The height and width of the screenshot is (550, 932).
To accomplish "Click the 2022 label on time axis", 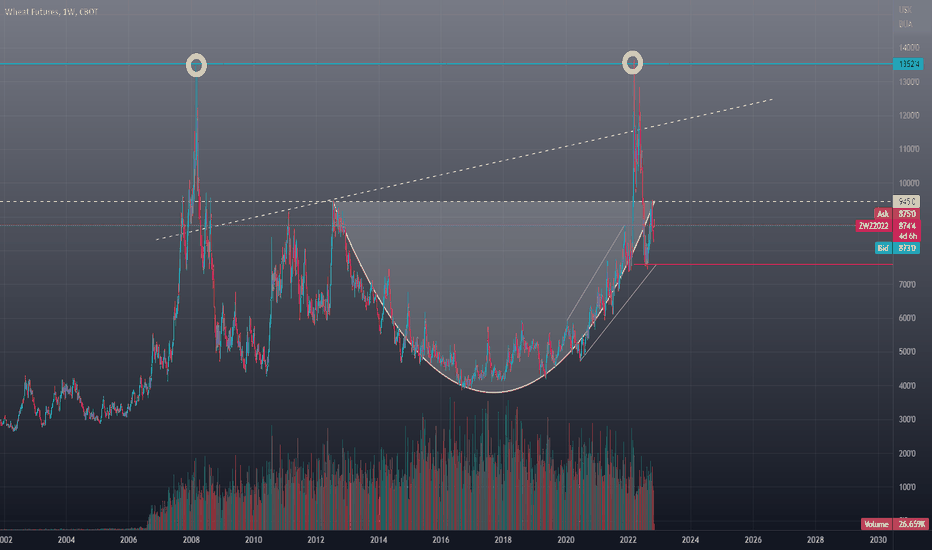I will point(628,540).
